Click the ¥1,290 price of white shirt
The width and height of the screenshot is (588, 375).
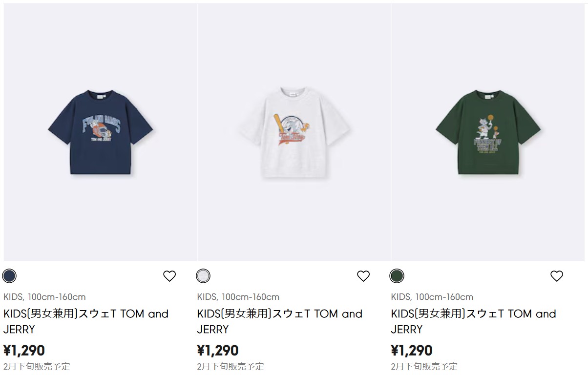[218, 351]
